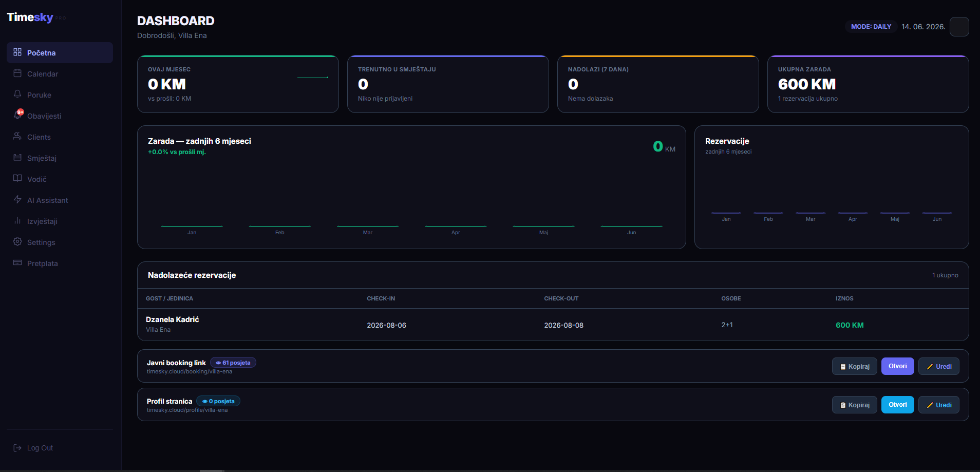Click the Settings gear icon
The width and height of the screenshot is (980, 472).
tap(17, 241)
